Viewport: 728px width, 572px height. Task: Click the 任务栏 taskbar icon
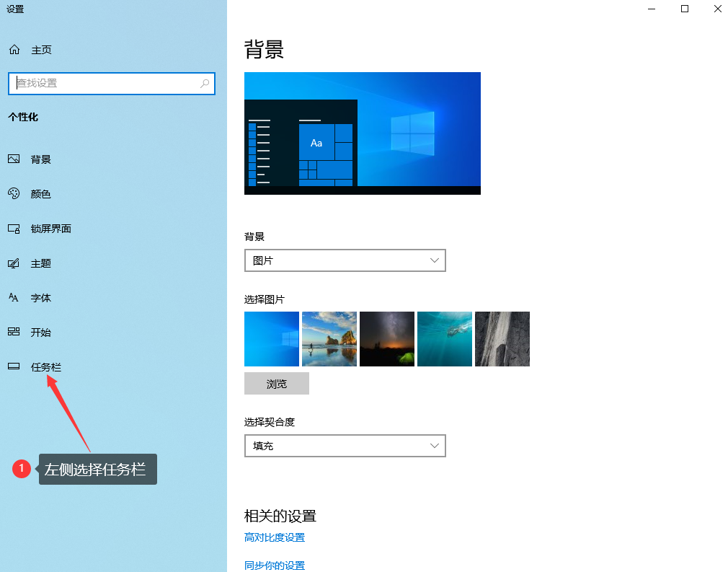click(14, 367)
